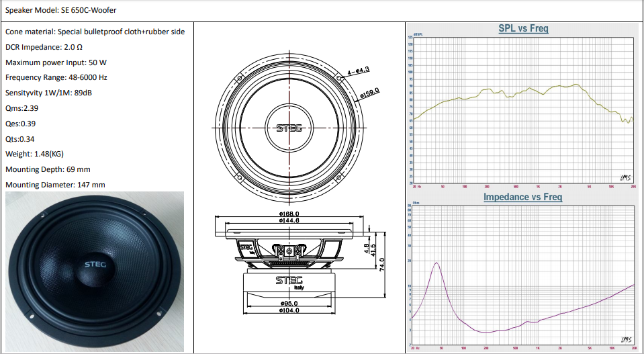Click the STEG logo on the front-view drawing
Image resolution: width=644 pixels, height=354 pixels.
point(289,128)
